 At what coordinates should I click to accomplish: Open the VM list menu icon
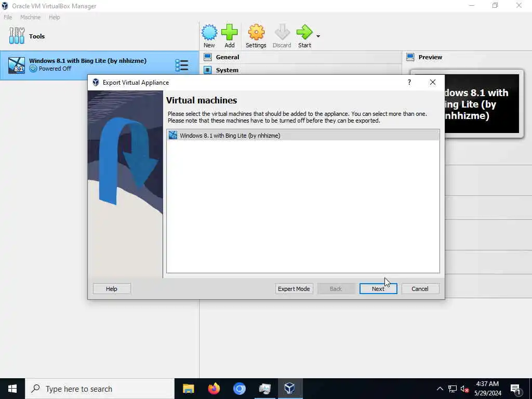coord(181,65)
